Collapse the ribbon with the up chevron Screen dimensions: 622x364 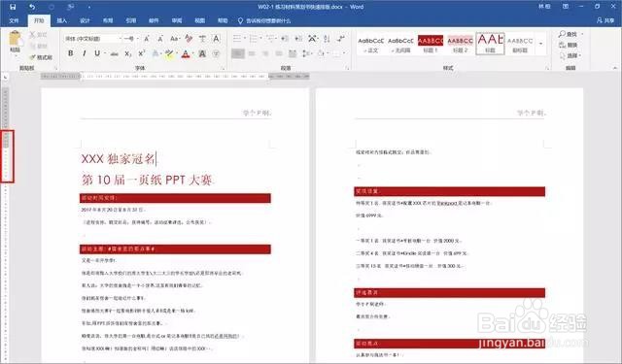[x=615, y=68]
